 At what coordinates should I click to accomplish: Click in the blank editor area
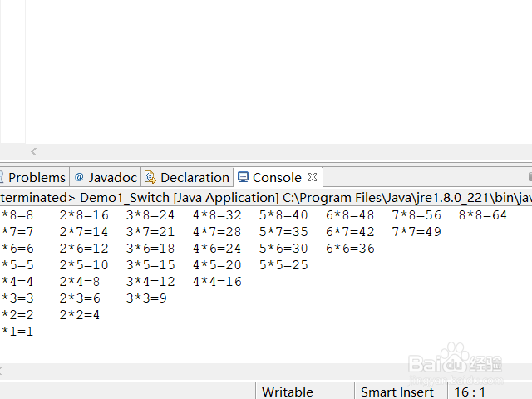[278, 71]
